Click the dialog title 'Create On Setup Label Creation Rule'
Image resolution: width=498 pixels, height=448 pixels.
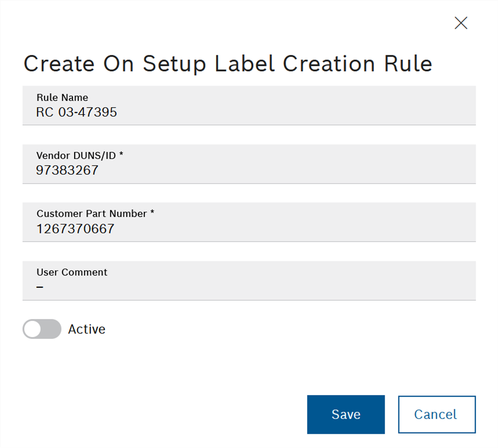(x=228, y=64)
